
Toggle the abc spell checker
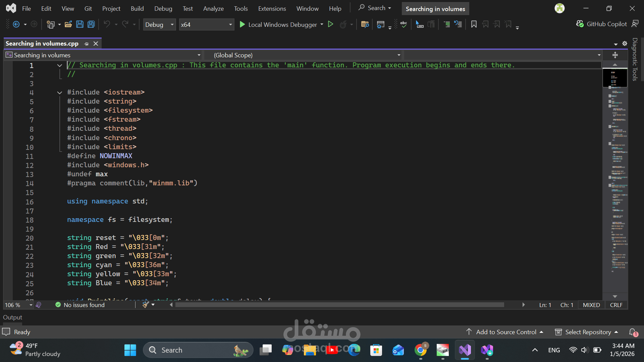tap(404, 24)
